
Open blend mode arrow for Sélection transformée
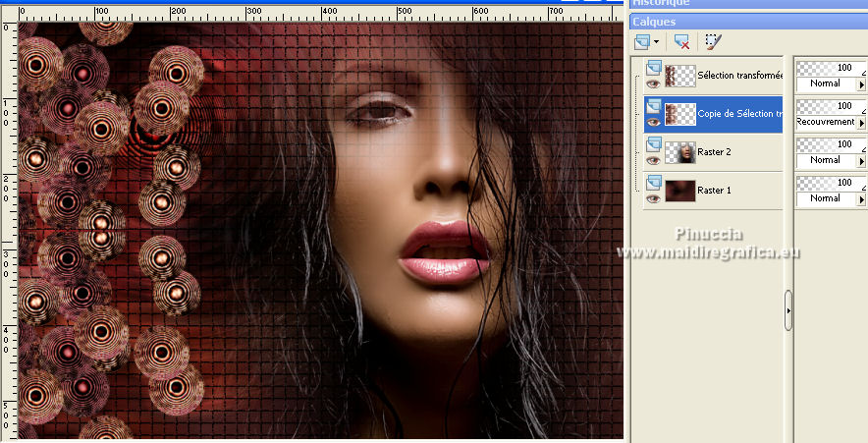pos(861,84)
